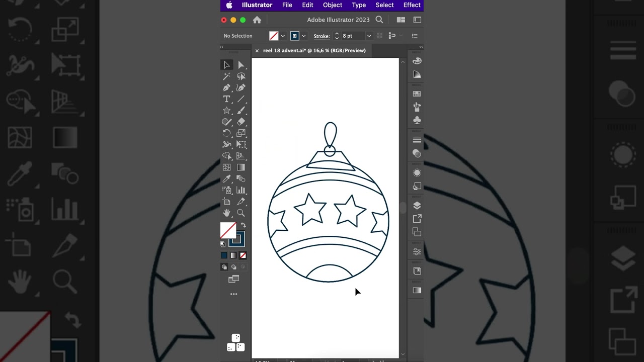Open Arrange Documents button
The image size is (644, 362).
click(x=401, y=20)
